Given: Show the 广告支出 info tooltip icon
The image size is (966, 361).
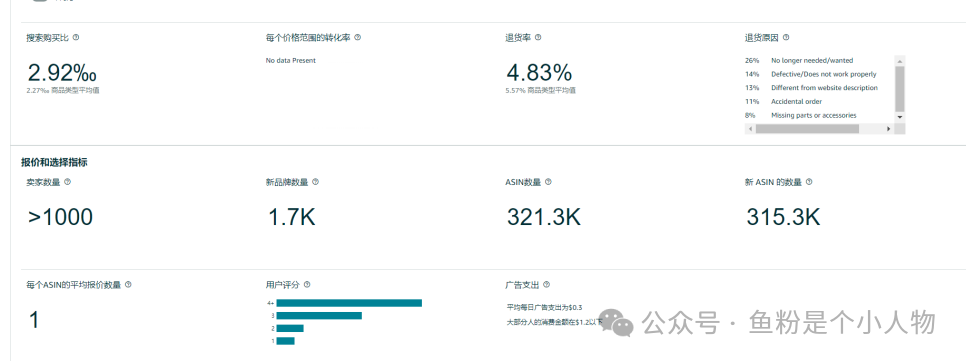Looking at the screenshot, I should click(x=546, y=285).
